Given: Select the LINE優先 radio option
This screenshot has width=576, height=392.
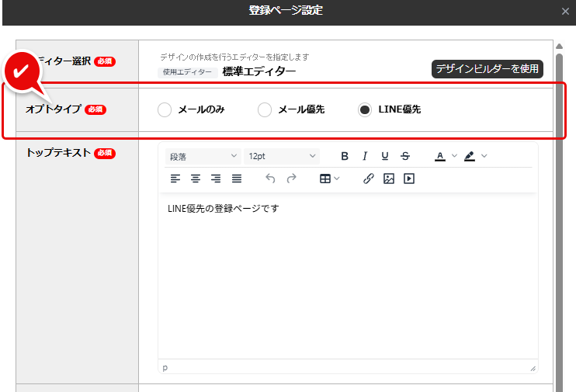Looking at the screenshot, I should click(x=365, y=110).
